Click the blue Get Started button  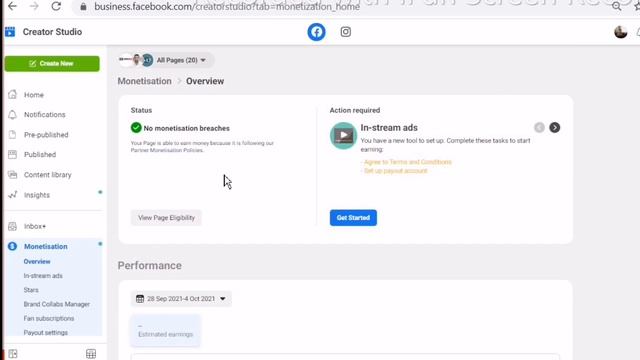coord(353,218)
